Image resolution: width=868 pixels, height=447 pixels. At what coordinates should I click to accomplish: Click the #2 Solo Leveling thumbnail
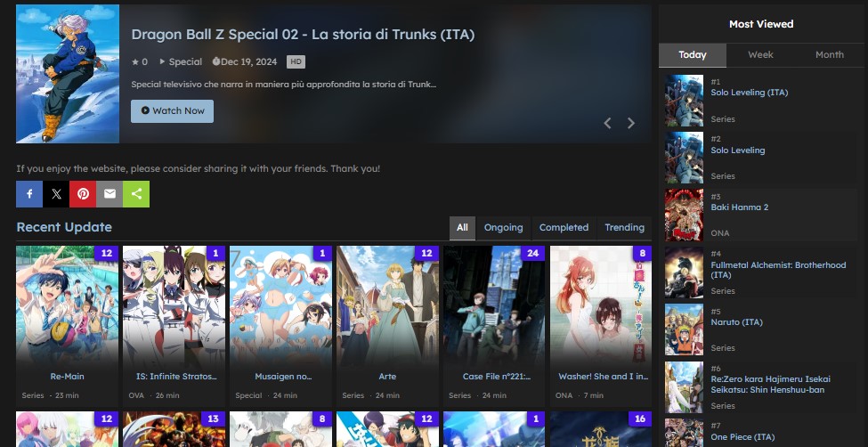pos(685,158)
